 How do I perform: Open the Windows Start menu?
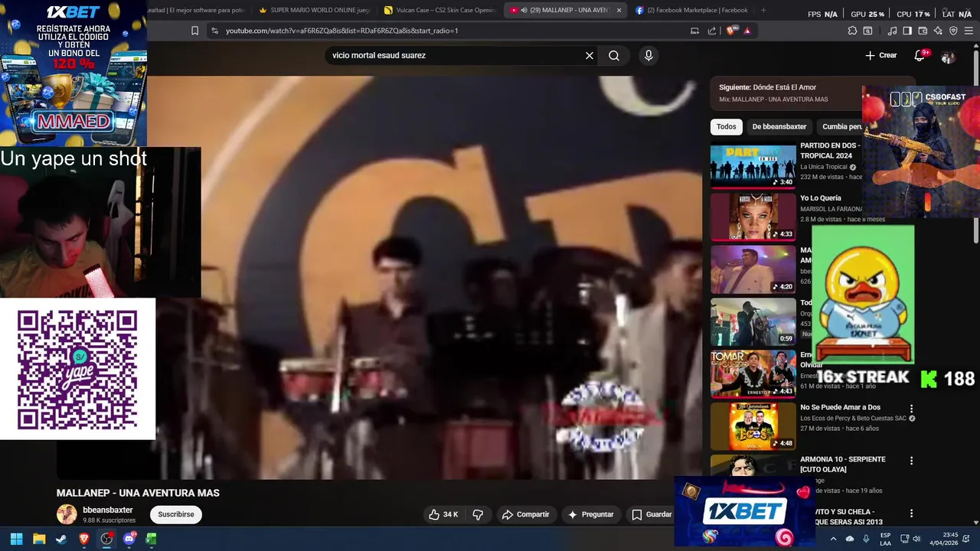16,539
